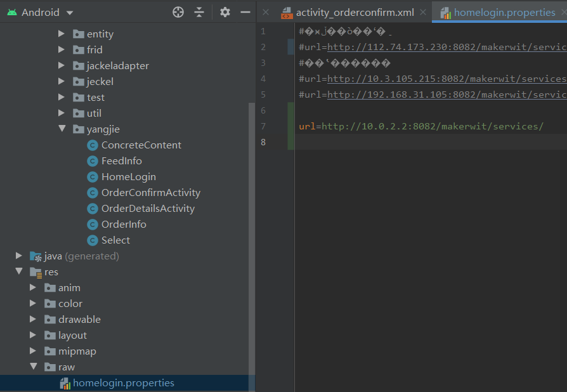Open the Project panel settings gear icon
This screenshot has height=392, width=567.
point(224,11)
